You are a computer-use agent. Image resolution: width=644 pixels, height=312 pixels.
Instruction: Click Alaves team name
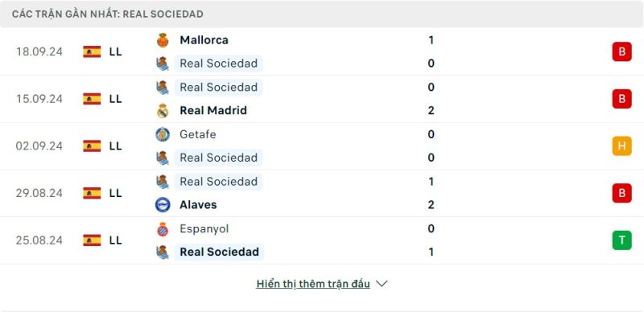[198, 205]
